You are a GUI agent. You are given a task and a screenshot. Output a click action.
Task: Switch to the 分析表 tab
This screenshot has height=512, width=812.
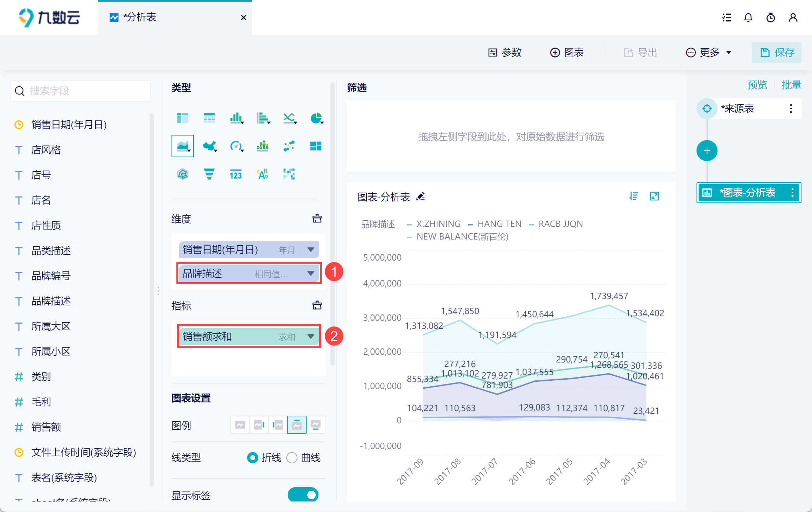click(140, 18)
